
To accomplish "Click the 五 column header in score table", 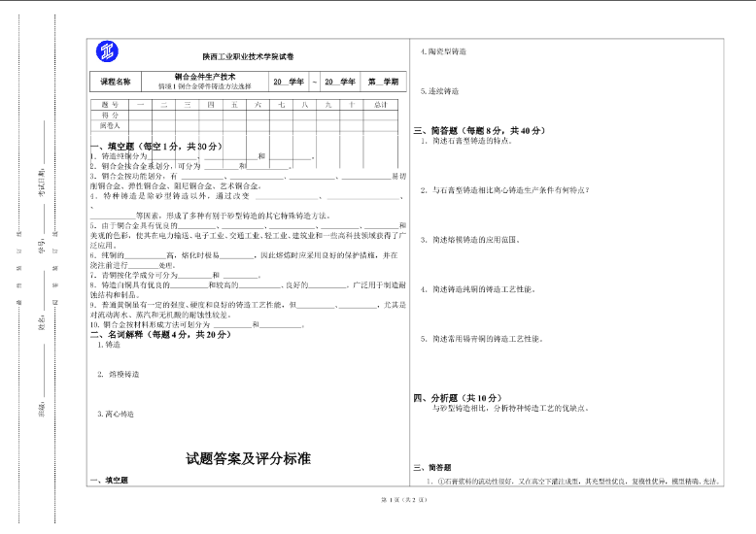I will point(234,105).
